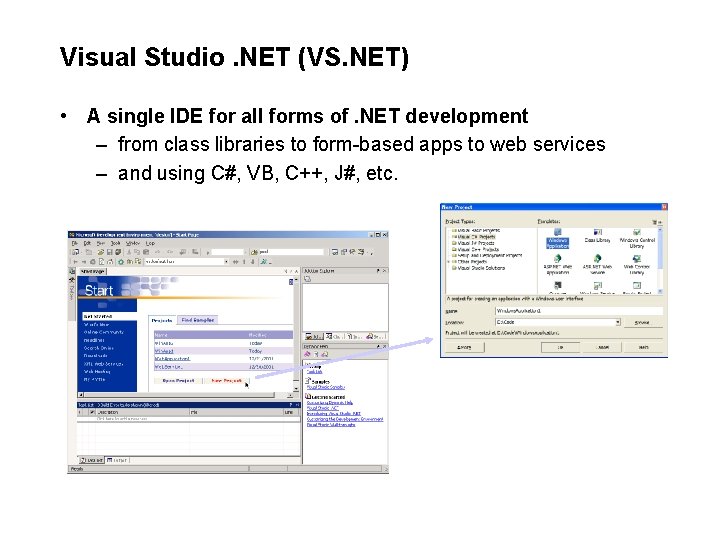Screen dimensions: 720x540
Task: Open Online Community link in Start sidebar
Action: click(x=104, y=332)
